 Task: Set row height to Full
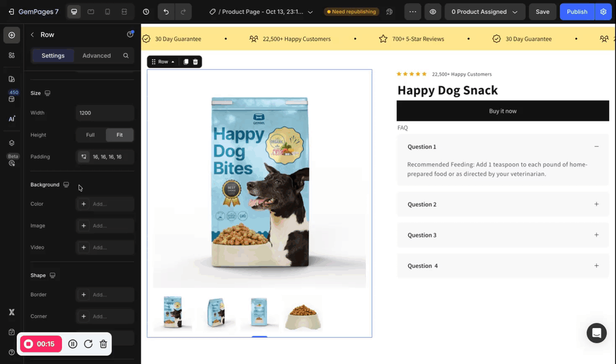(91, 135)
